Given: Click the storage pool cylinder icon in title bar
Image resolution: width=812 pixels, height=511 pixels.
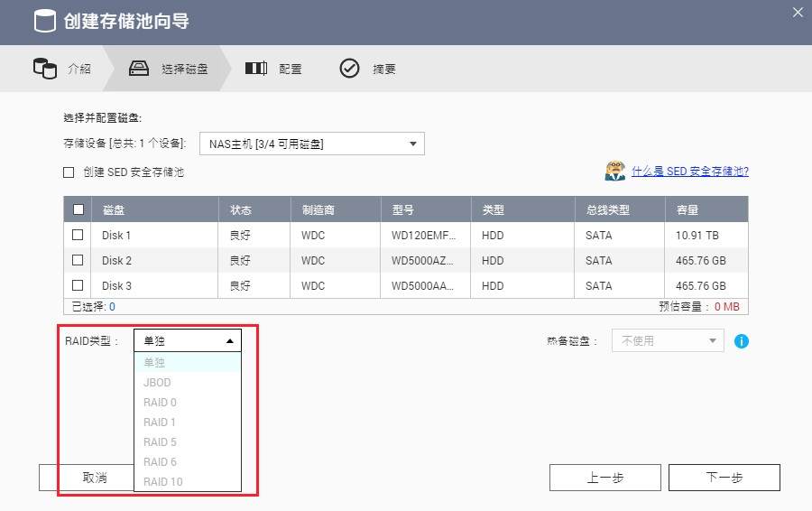Looking at the screenshot, I should click(x=44, y=22).
